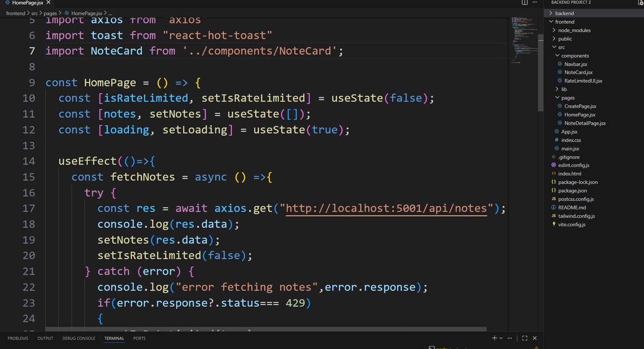Click 'react-hot-toast' string on line 6
Screen dimensions: 644x349
click(217, 35)
